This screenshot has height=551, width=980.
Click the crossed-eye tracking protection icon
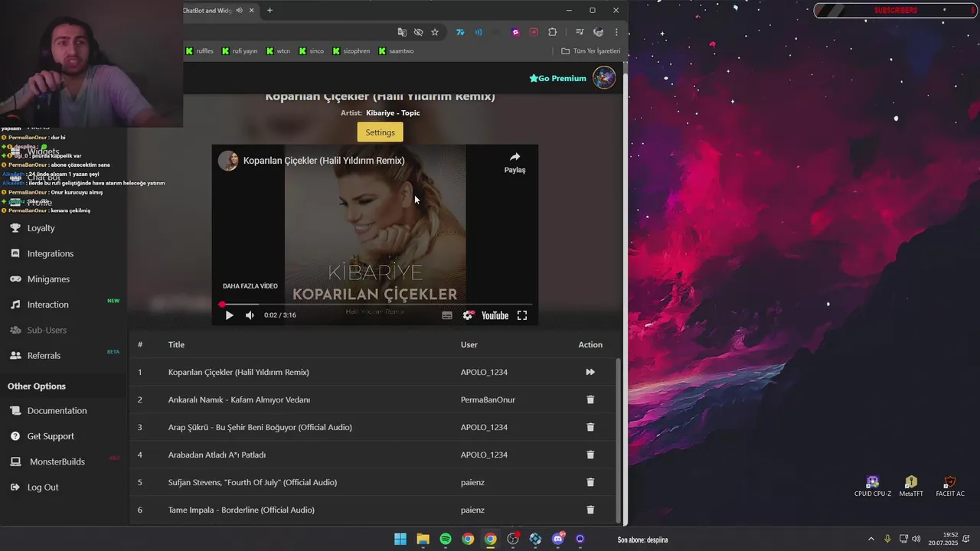[x=418, y=32]
